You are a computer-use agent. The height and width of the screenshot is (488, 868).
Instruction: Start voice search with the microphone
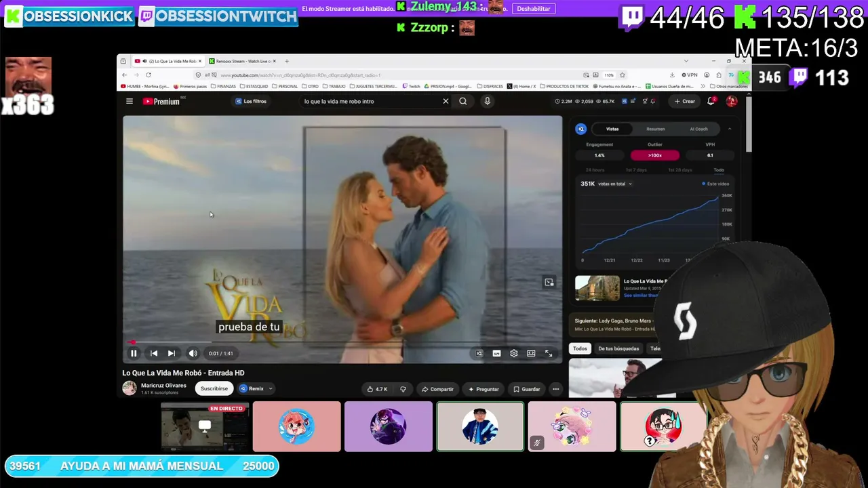pos(487,101)
